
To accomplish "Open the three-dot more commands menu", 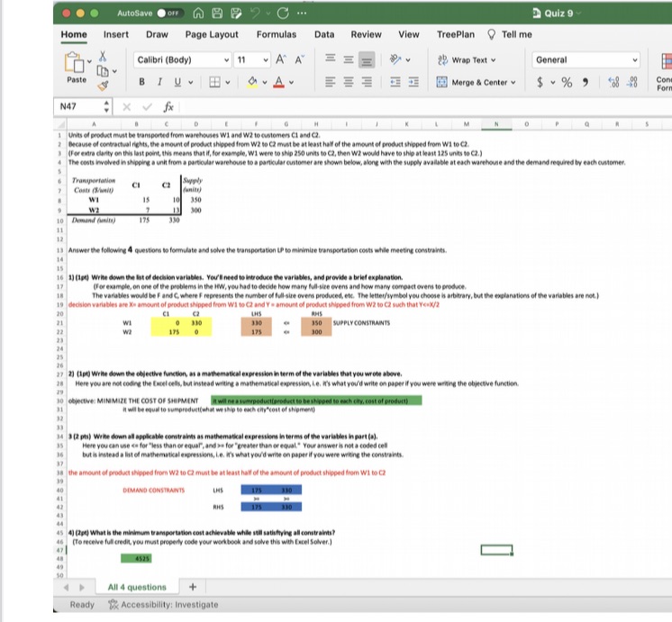I will click(302, 14).
